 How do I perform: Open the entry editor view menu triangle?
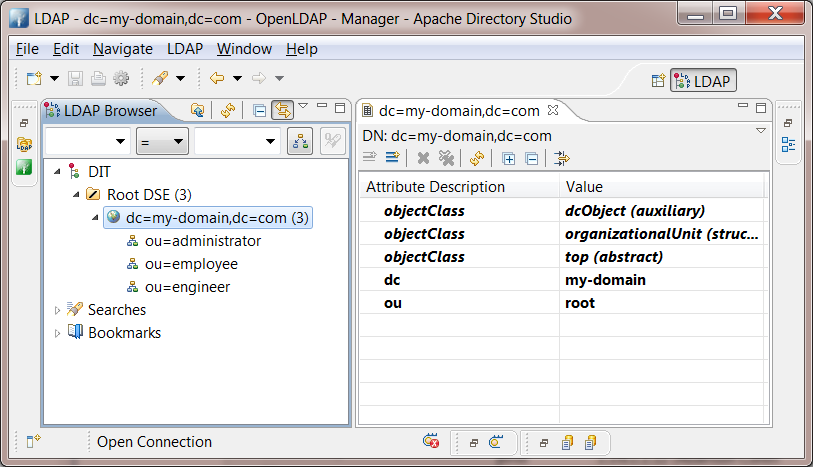761,131
